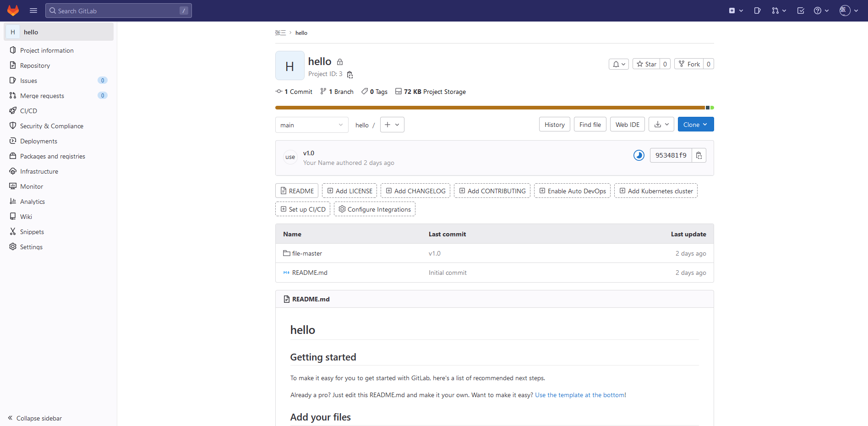Click the star count 0
The width and height of the screenshot is (868, 426).
click(x=665, y=64)
